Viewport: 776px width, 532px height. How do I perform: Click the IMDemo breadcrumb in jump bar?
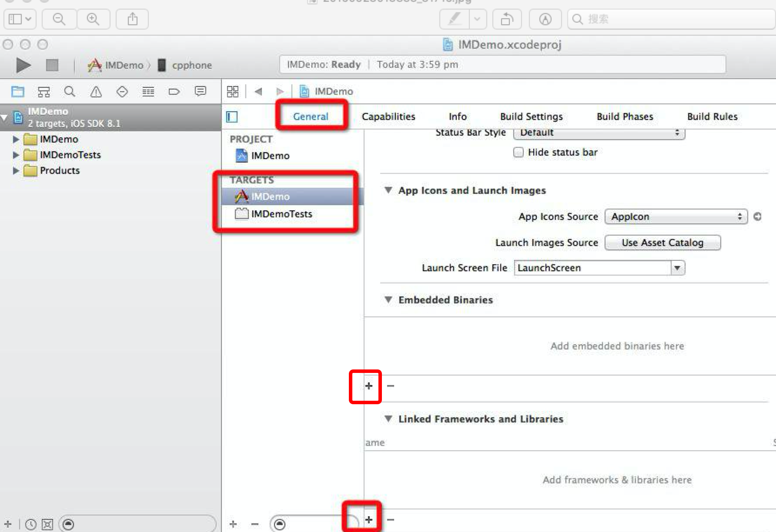326,91
